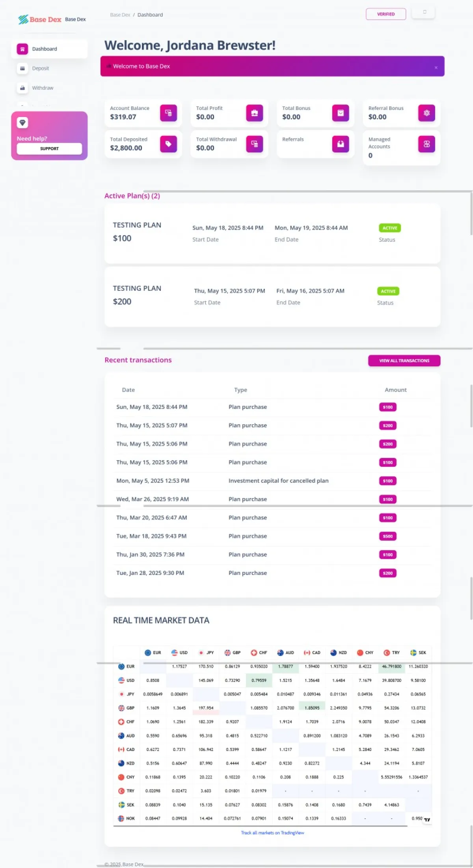473x868 pixels.
Task: Open Track all markets on TradingView link
Action: (x=272, y=833)
